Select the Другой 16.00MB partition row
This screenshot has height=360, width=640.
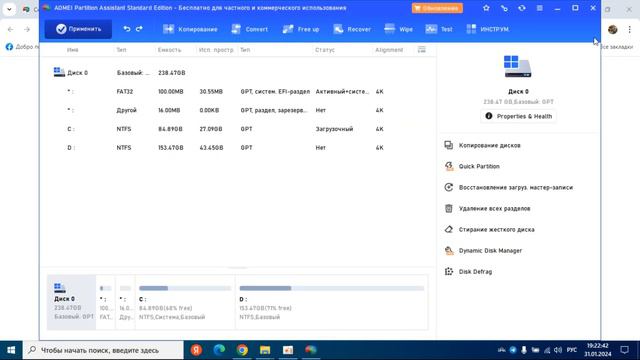click(x=239, y=110)
